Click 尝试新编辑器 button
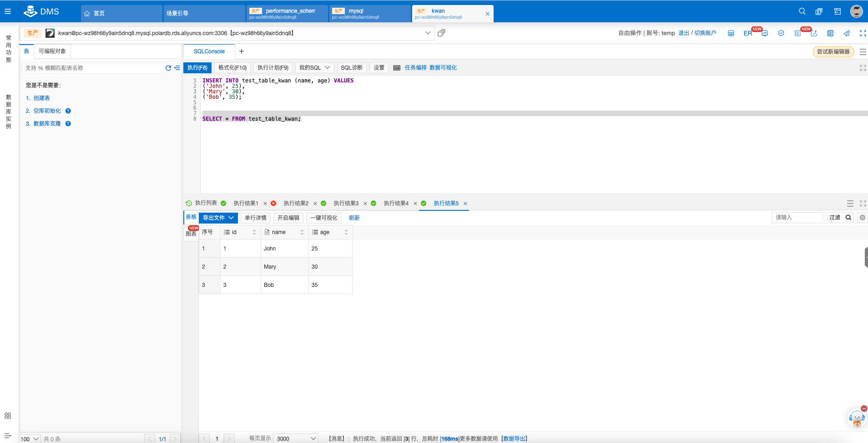The image size is (868, 443). pos(833,52)
